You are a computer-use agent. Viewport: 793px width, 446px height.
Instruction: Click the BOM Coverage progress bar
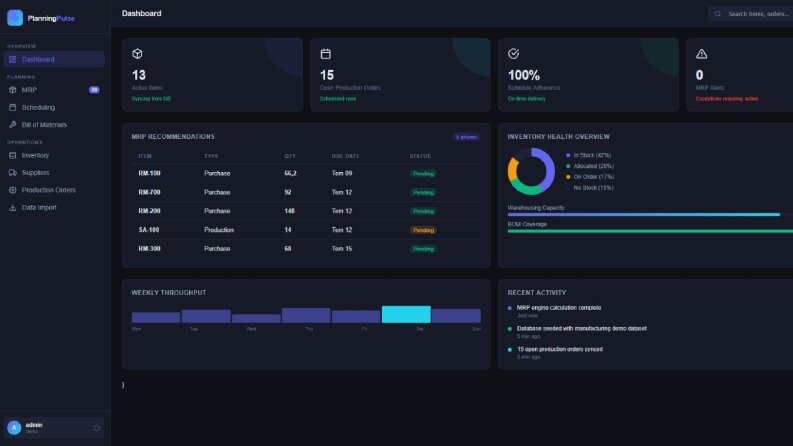tap(650, 231)
